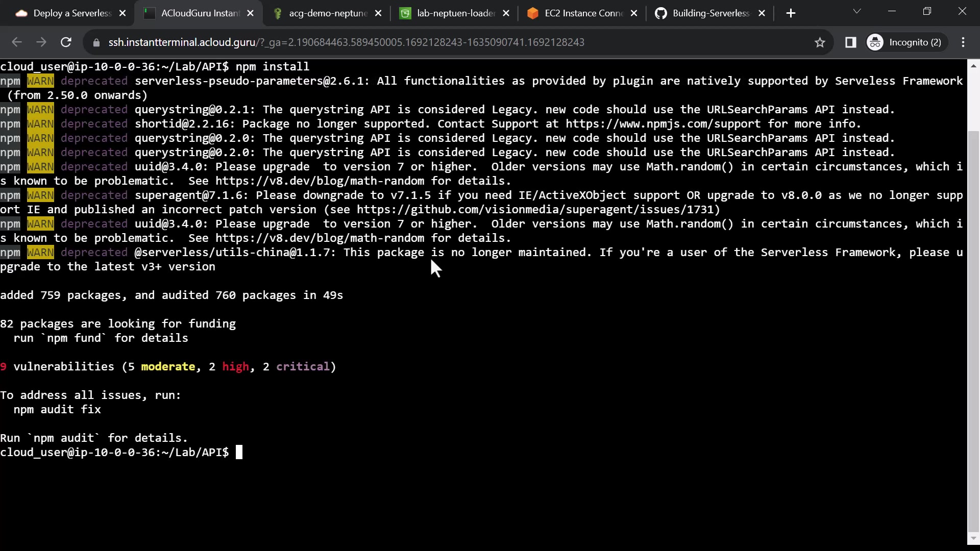Screen dimensions: 980x551
Task: Open Chrome three-dot menu
Action: (963, 42)
